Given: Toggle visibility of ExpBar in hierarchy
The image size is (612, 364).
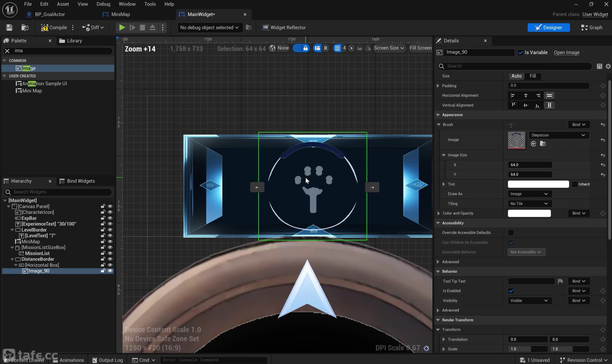Looking at the screenshot, I should click(x=110, y=218).
